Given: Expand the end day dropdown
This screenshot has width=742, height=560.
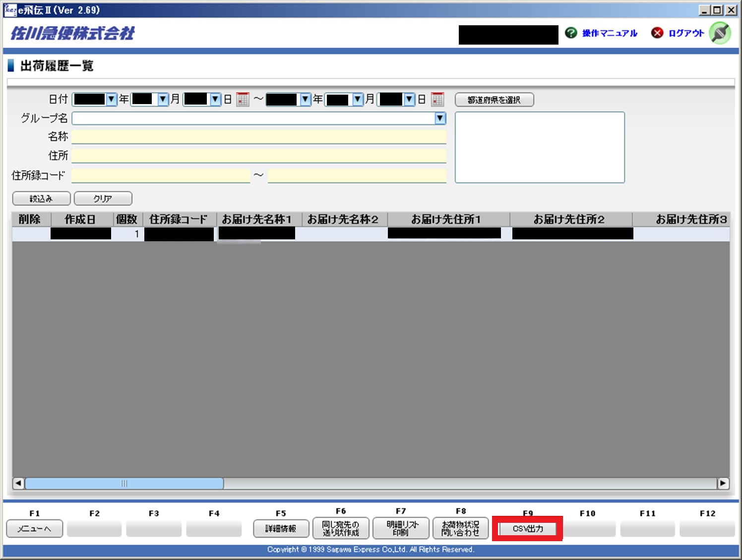Looking at the screenshot, I should [x=409, y=100].
